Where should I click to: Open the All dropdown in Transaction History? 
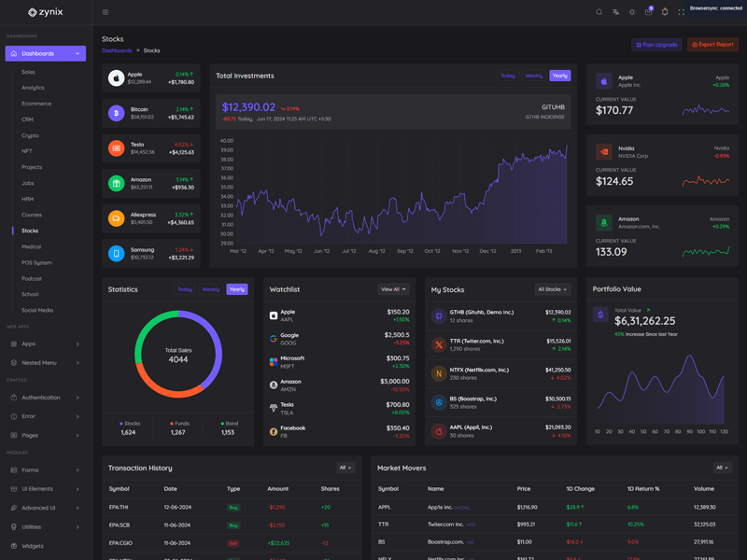click(x=345, y=468)
